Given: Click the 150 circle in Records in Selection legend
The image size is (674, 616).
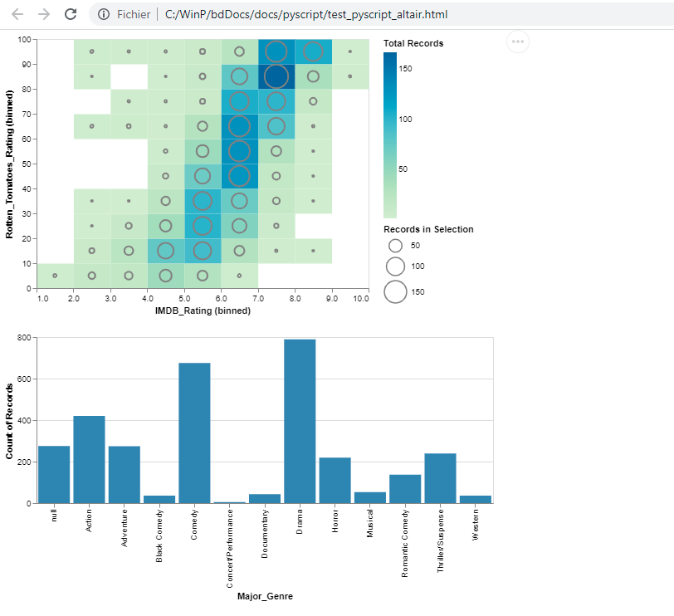Looking at the screenshot, I should [x=396, y=292].
